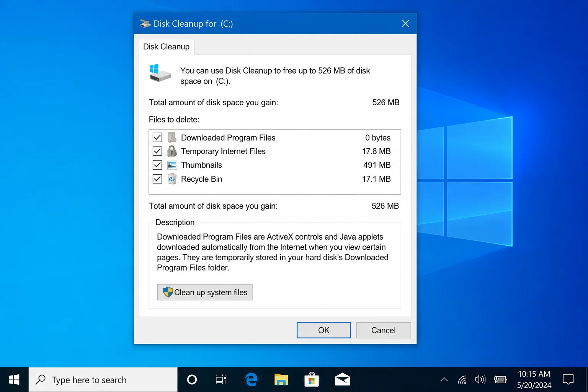Image resolution: width=588 pixels, height=392 pixels.
Task: Uncheck the Downloaded Program Files checkbox
Action: (x=157, y=137)
